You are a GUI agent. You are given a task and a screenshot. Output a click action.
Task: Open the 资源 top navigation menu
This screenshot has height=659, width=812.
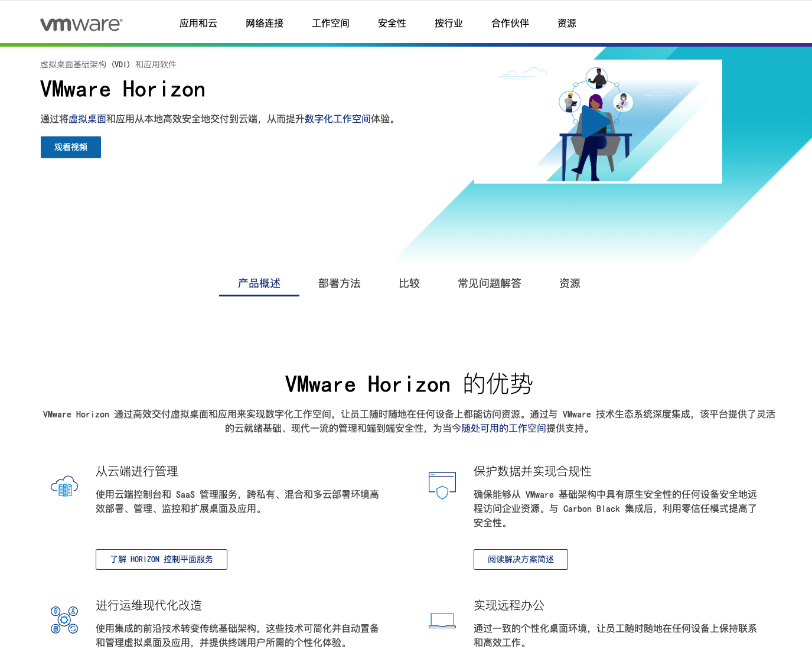point(567,23)
